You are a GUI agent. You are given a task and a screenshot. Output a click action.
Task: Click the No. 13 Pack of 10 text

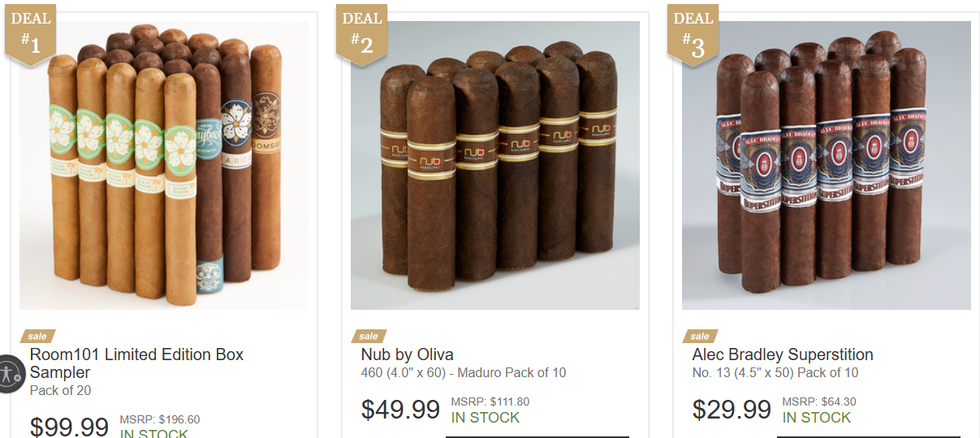[x=775, y=373]
